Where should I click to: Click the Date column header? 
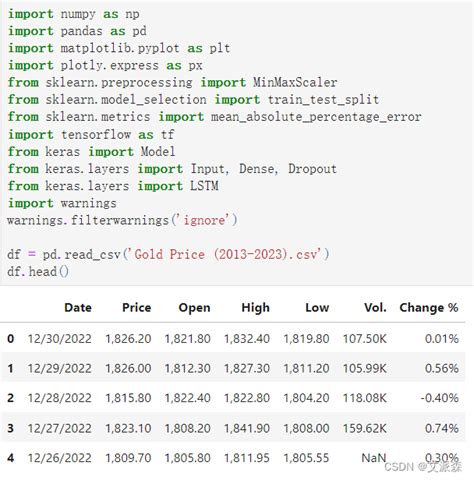coord(78,307)
